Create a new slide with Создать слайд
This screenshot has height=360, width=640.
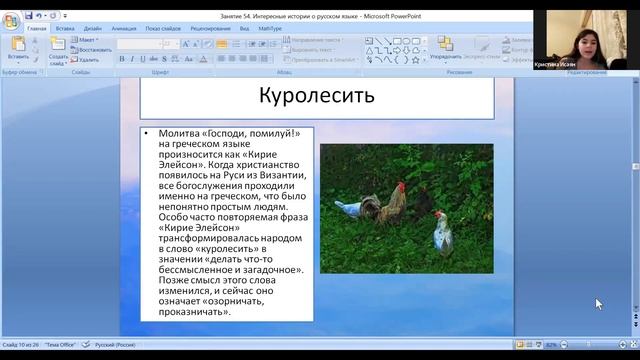58,51
